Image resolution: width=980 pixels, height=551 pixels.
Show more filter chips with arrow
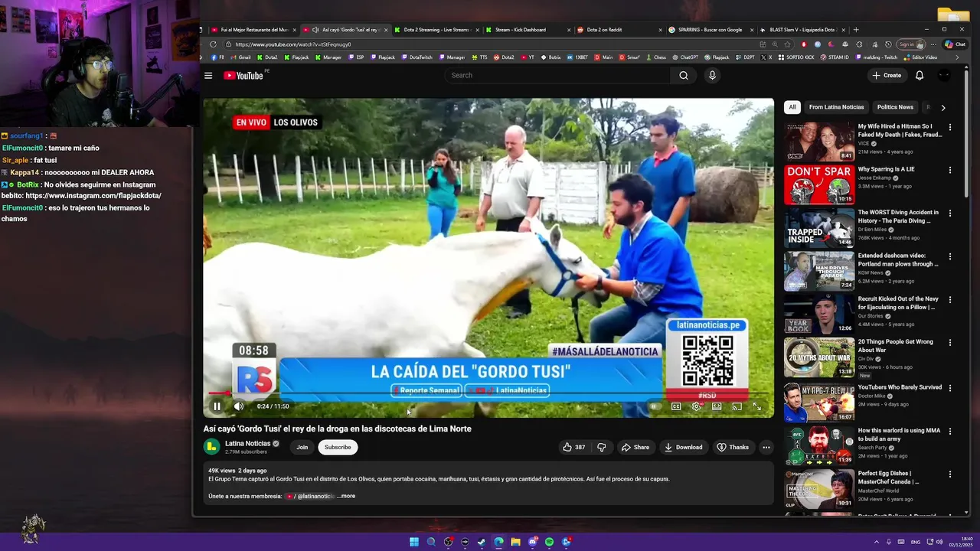tap(943, 108)
